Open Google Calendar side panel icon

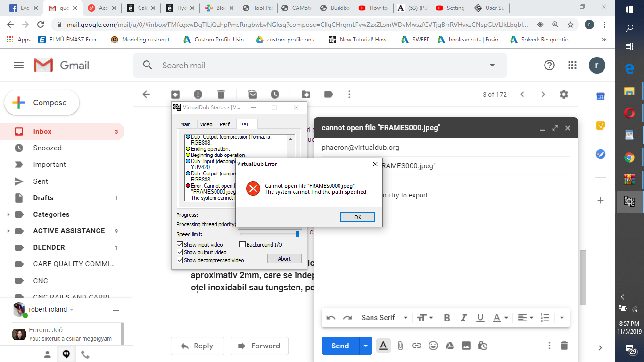coord(601,96)
